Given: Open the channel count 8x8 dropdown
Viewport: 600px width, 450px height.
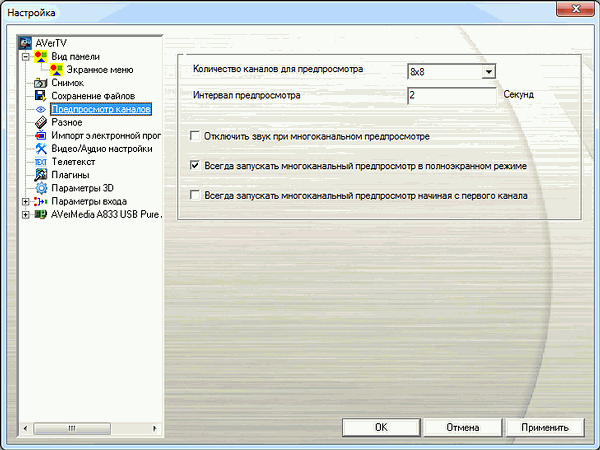Looking at the screenshot, I should point(488,72).
